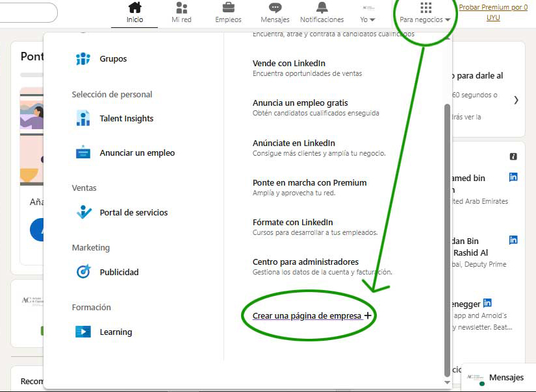Click the 'Ventas' section heading
The image size is (536, 392).
(x=84, y=188)
